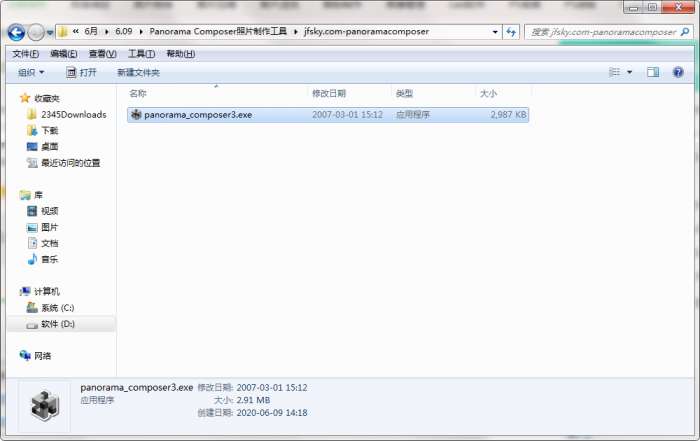Click the panorama_composer3.exe file icon in list

(x=136, y=115)
